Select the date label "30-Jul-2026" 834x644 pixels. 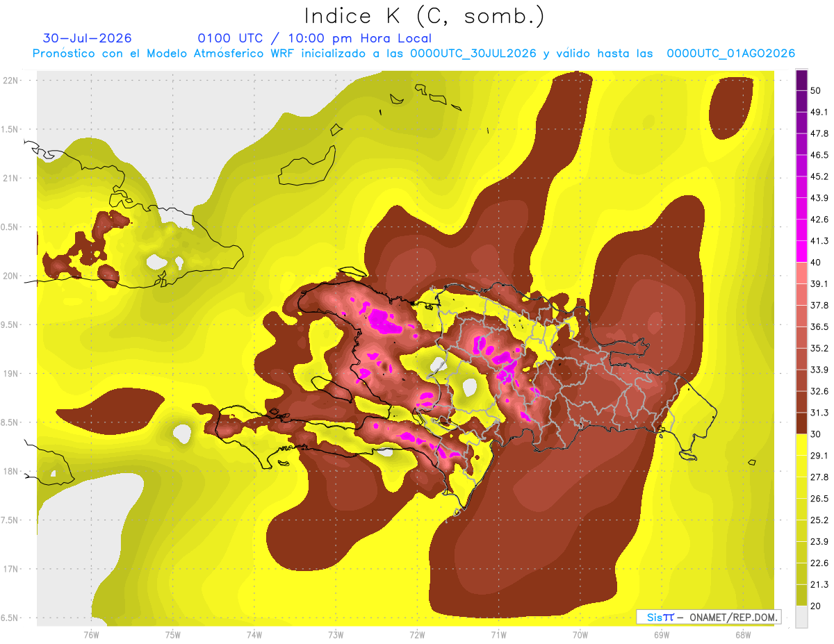click(88, 38)
